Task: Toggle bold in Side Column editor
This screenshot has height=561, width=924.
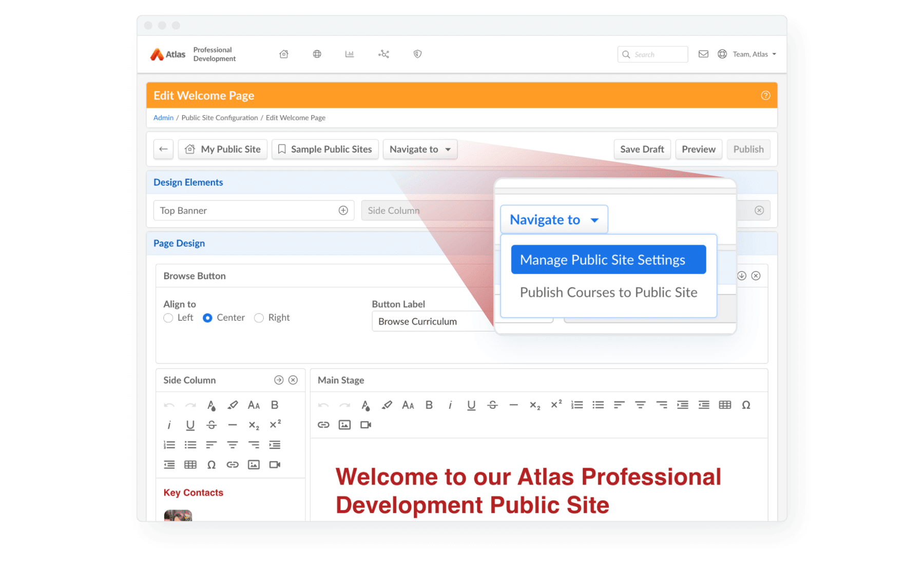Action: pyautogui.click(x=275, y=405)
